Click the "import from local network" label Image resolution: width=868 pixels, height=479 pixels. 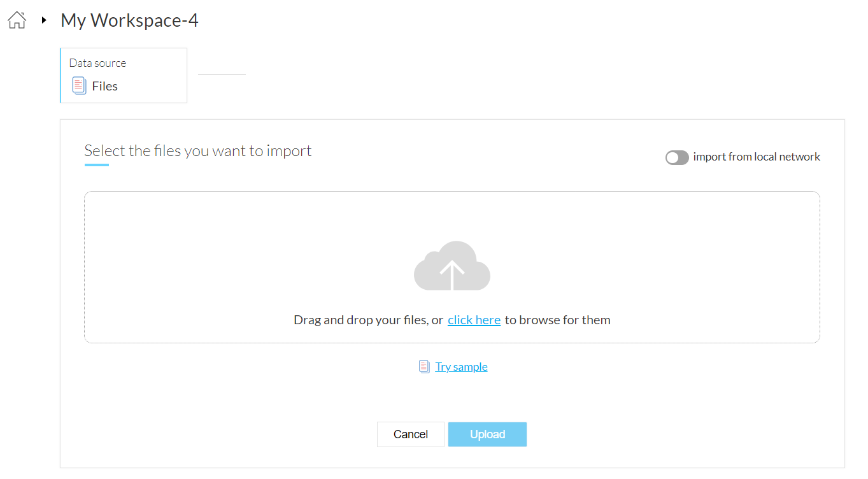point(757,157)
